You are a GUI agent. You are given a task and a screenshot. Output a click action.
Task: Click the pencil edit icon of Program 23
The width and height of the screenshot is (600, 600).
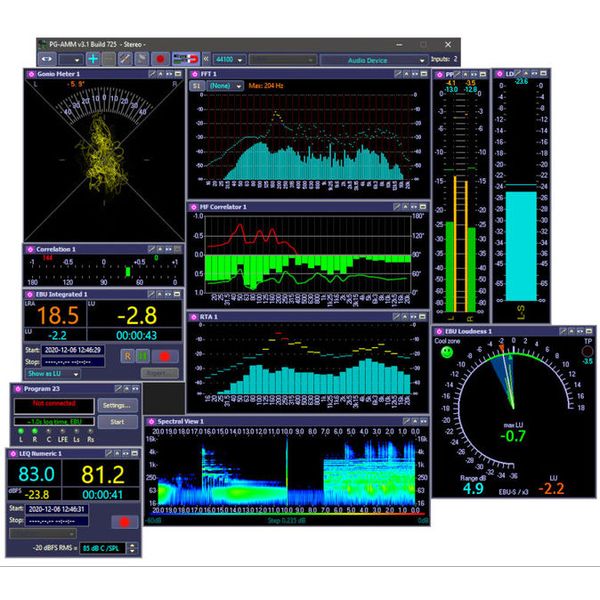[x=118, y=388]
